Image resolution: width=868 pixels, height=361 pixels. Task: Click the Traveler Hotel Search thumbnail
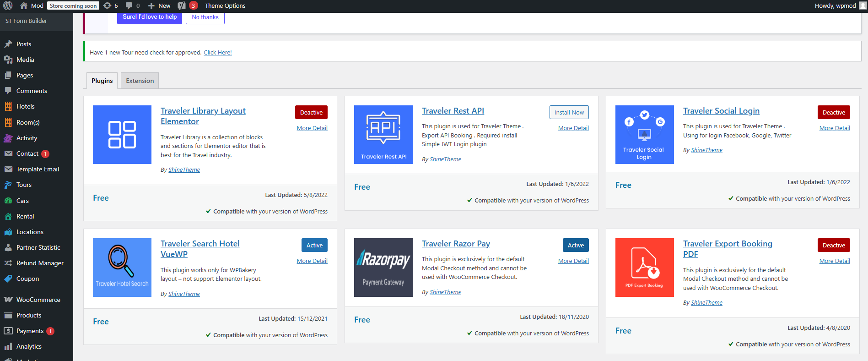122,268
